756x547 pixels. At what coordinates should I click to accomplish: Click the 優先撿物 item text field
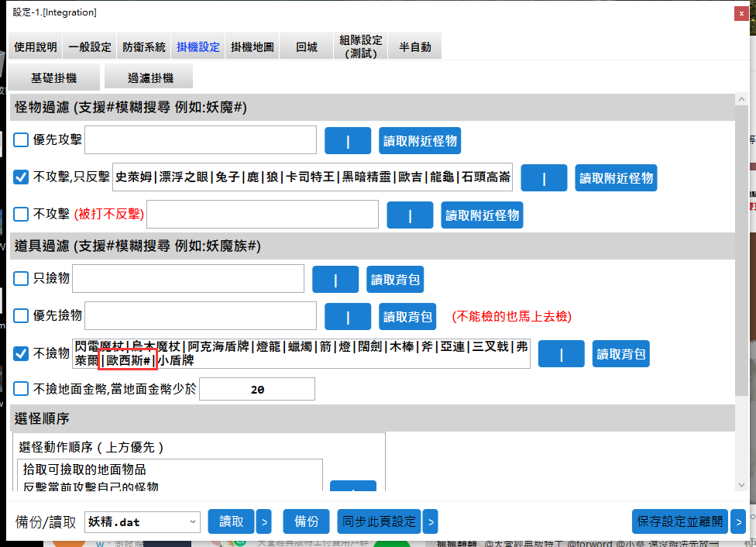click(x=201, y=316)
